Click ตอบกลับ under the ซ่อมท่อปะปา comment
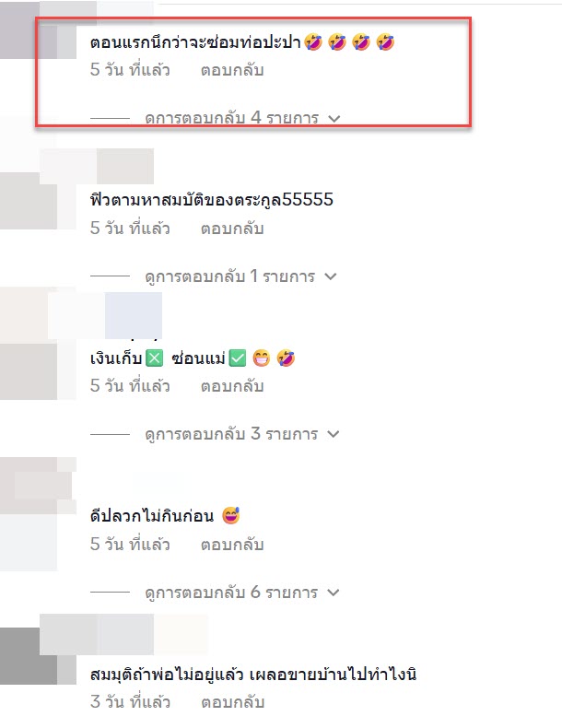The width and height of the screenshot is (562, 728). (232, 70)
